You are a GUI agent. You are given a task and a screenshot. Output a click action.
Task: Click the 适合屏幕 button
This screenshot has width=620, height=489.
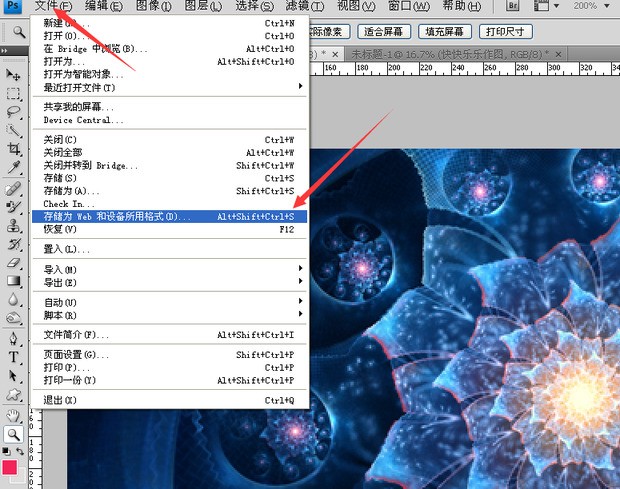pyautogui.click(x=381, y=31)
